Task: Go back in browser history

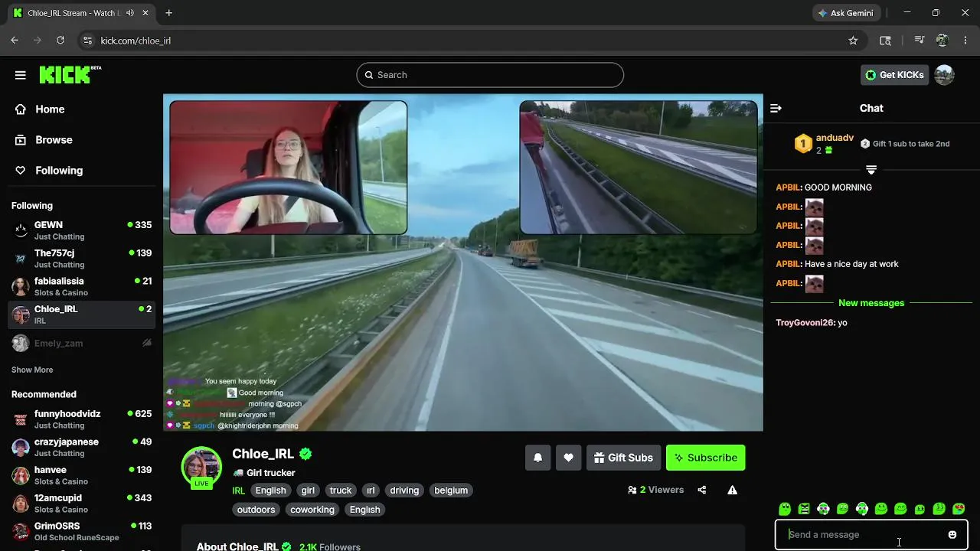Action: tap(15, 41)
